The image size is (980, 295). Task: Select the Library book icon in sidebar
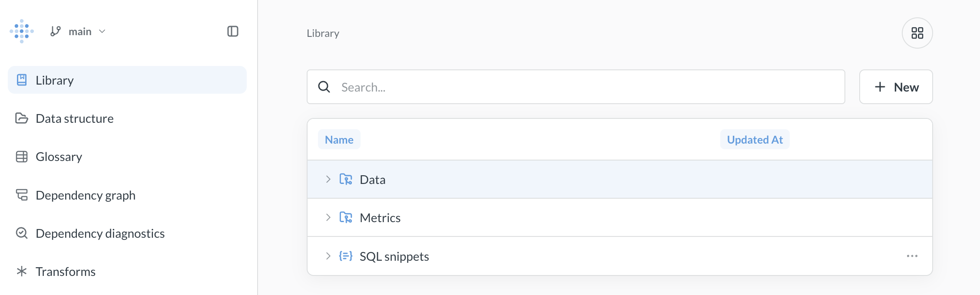click(x=21, y=79)
